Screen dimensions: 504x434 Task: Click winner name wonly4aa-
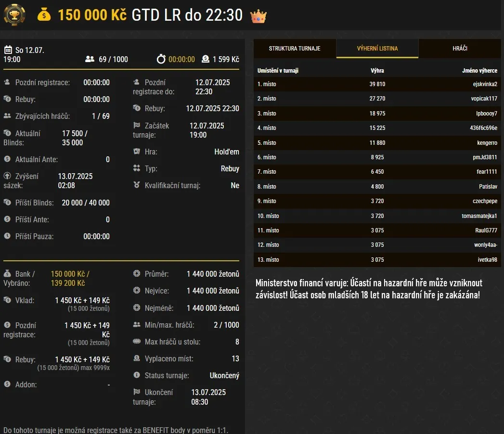click(486, 245)
